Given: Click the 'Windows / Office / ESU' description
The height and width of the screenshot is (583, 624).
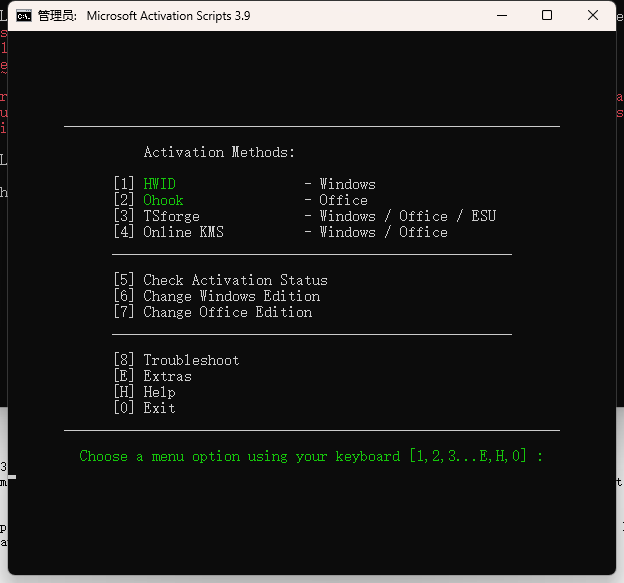Looking at the screenshot, I should [407, 216].
